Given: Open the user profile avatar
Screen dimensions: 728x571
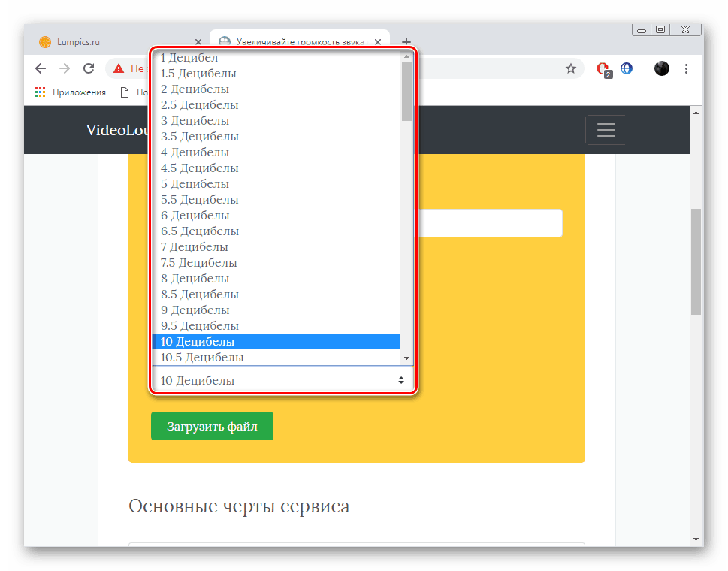Looking at the screenshot, I should tap(662, 68).
